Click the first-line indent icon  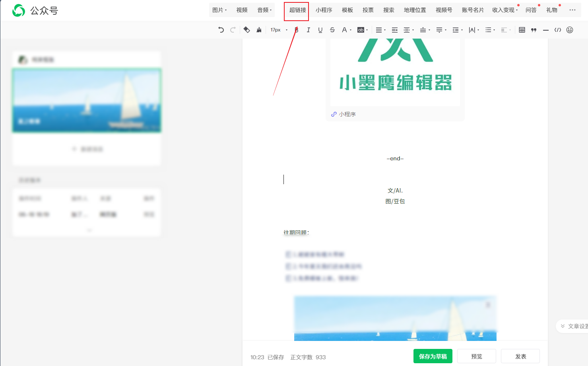tap(407, 30)
